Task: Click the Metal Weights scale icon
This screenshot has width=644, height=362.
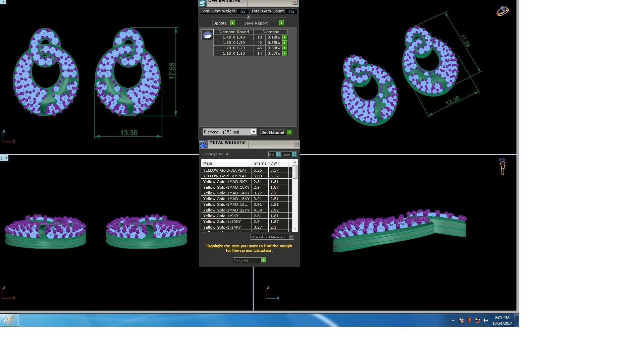Action: click(x=203, y=144)
